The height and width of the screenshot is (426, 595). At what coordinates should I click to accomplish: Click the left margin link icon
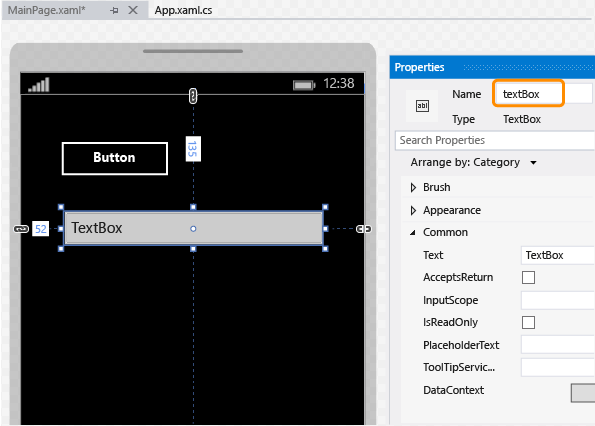pos(21,229)
